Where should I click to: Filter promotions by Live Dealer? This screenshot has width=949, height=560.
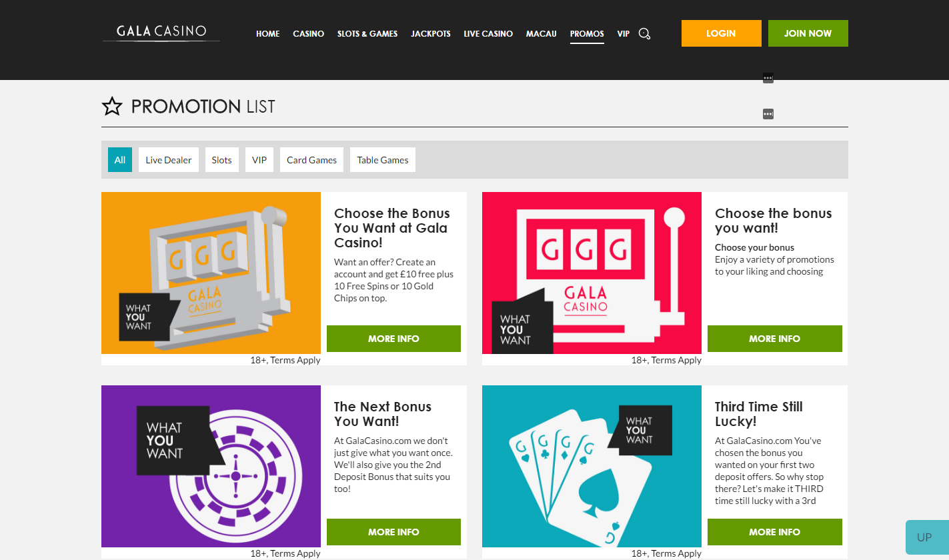[x=169, y=160]
